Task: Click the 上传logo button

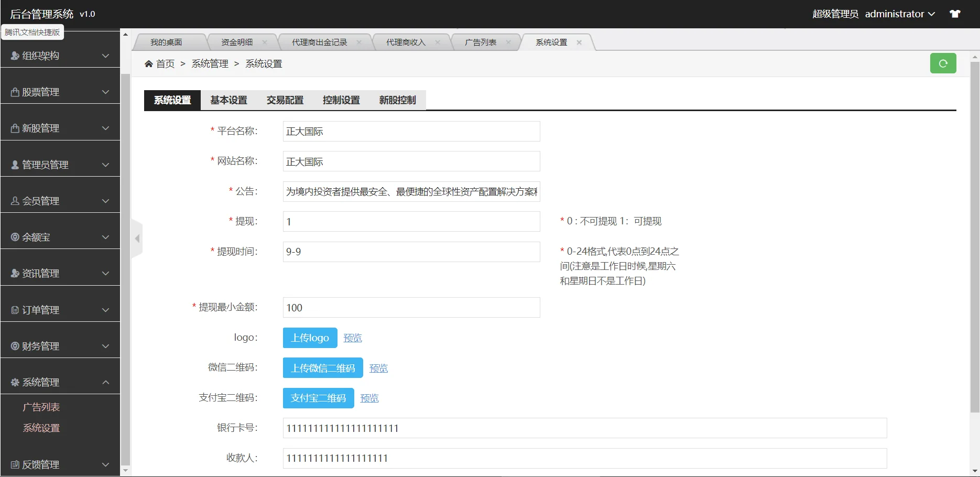Action: (x=309, y=338)
